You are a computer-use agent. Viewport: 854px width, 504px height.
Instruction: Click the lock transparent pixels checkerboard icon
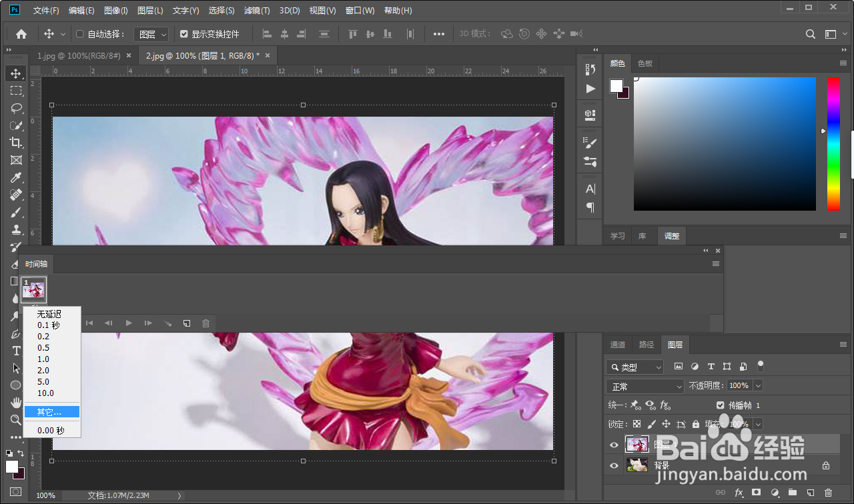637,424
